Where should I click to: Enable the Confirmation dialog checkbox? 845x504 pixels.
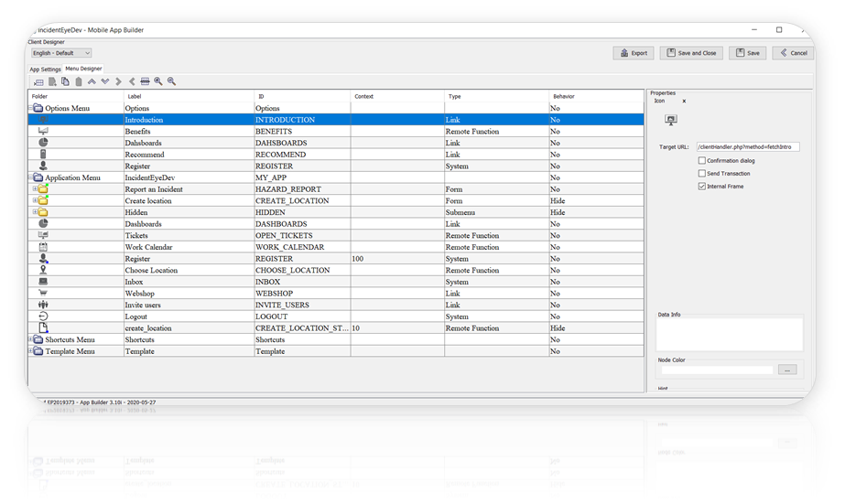click(x=701, y=161)
